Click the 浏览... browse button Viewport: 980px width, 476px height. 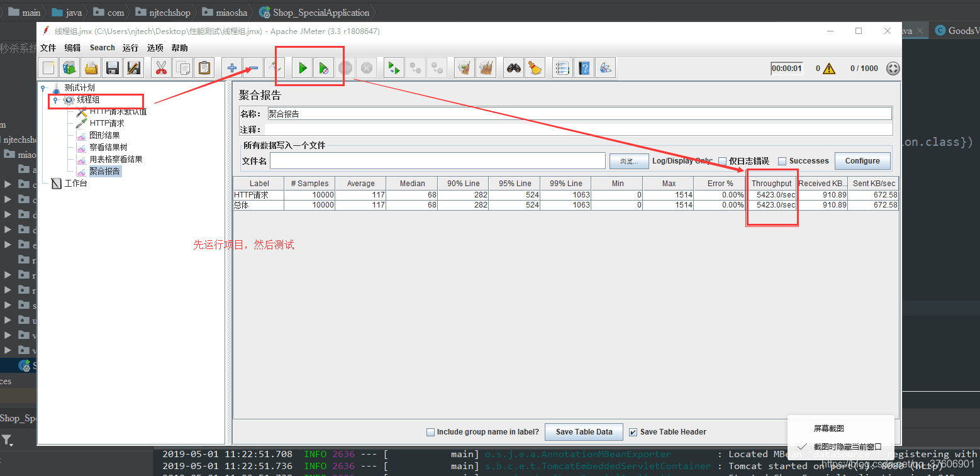pos(629,161)
